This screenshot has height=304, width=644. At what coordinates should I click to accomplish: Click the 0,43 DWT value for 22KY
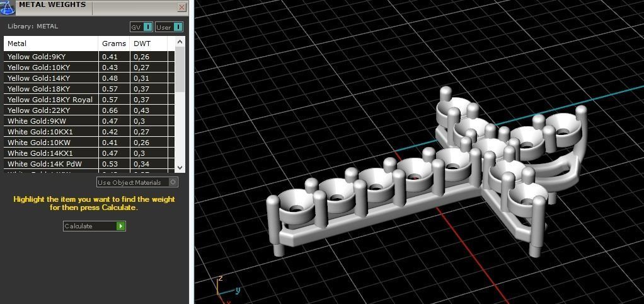click(x=141, y=110)
